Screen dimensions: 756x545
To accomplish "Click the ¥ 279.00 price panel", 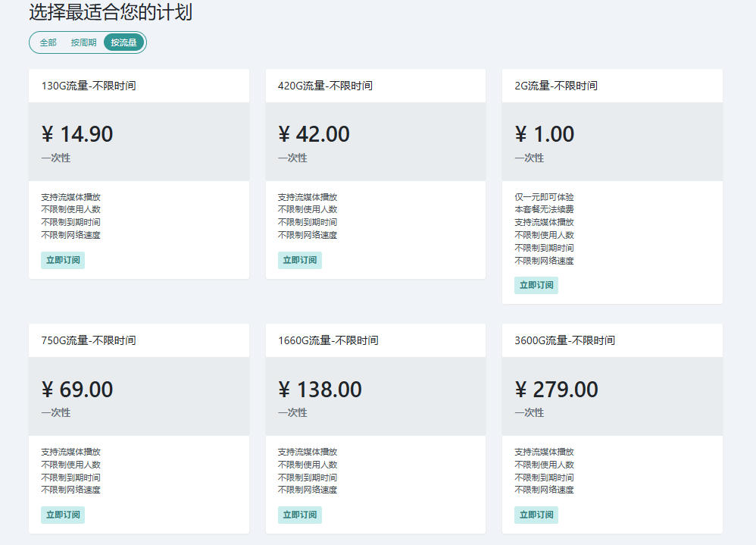I will pos(612,396).
